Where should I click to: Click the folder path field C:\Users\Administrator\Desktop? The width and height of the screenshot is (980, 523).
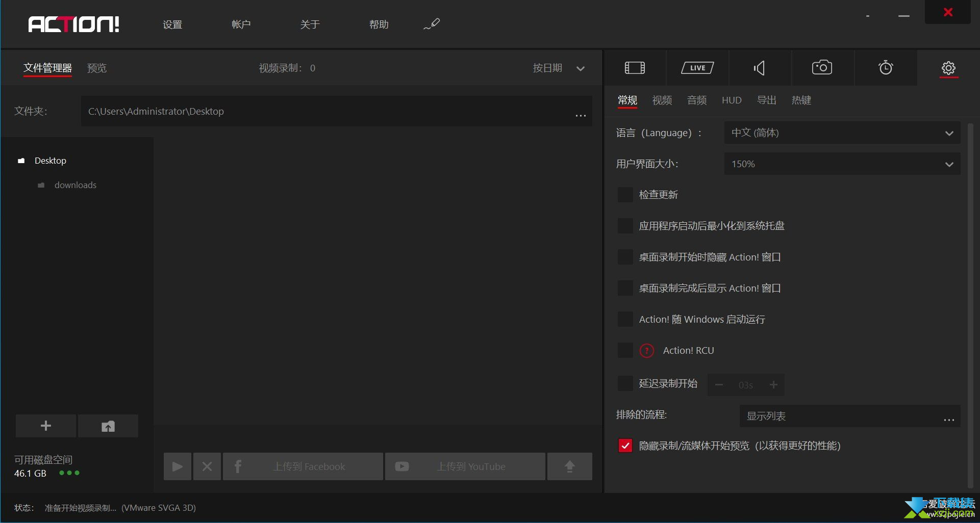point(337,111)
